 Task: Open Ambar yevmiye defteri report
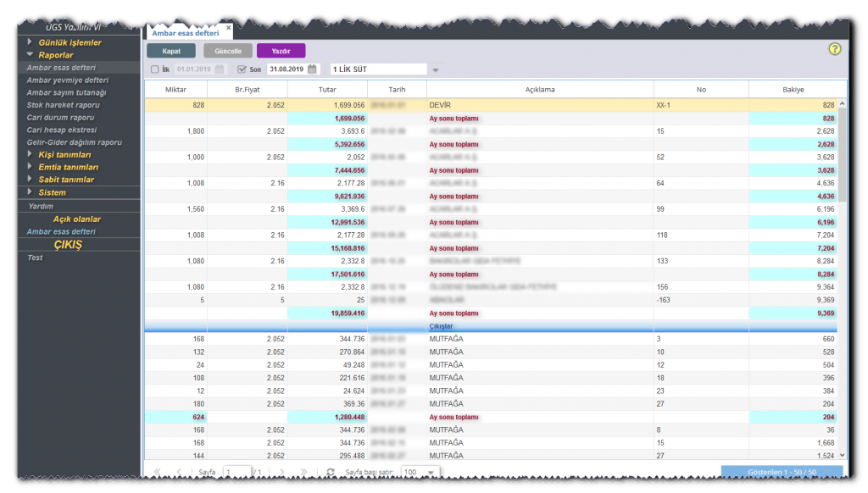[x=68, y=80]
